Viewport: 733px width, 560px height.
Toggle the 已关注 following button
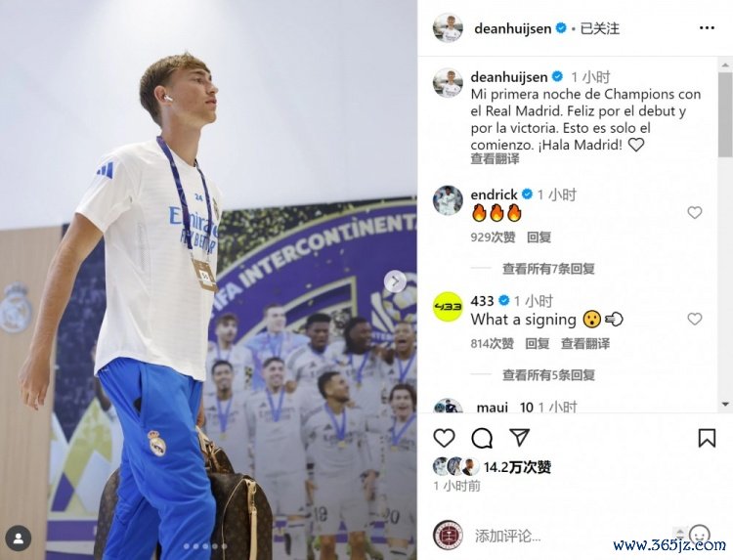(600, 29)
